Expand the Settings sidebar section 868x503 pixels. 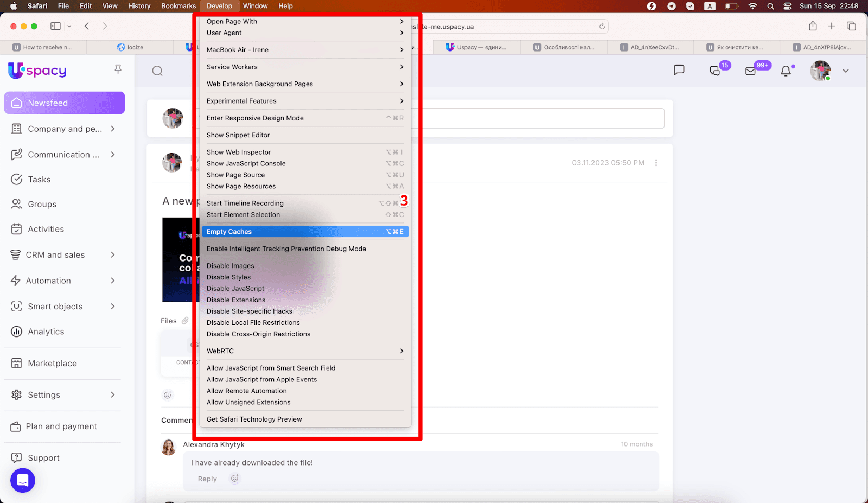click(x=113, y=395)
